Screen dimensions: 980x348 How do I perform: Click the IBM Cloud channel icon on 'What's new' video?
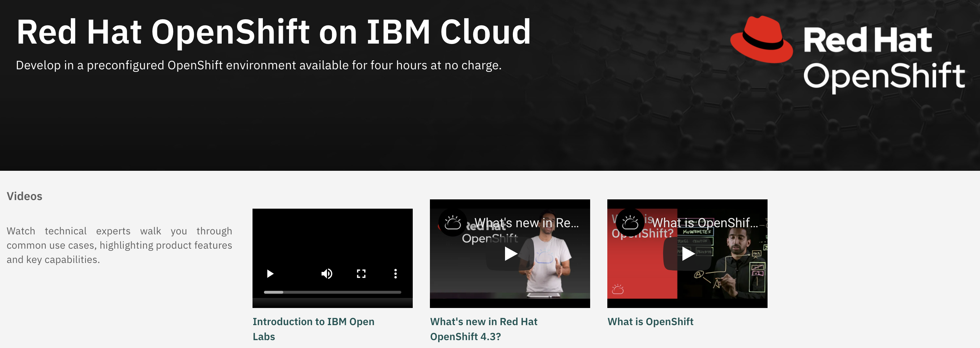(x=452, y=223)
